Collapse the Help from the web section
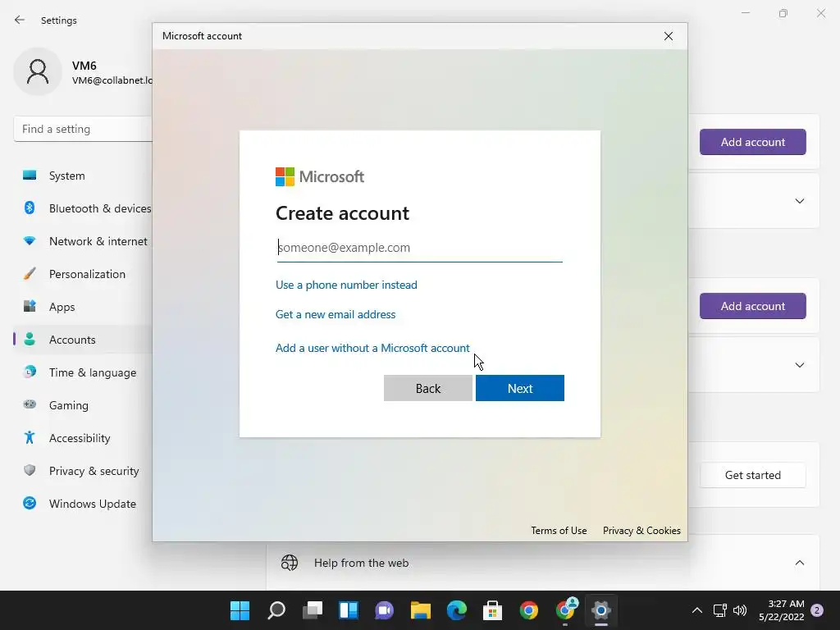 pos(799,563)
